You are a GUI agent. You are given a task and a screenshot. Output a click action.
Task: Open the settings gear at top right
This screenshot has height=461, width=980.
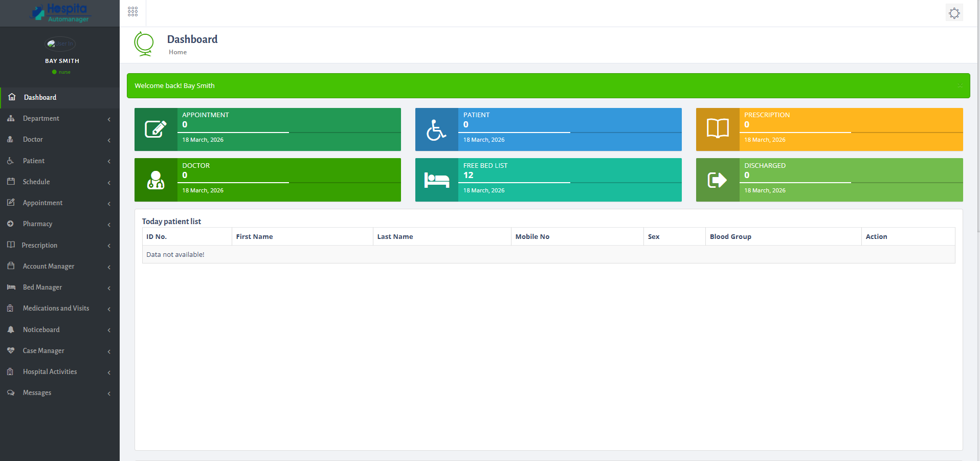(x=954, y=13)
